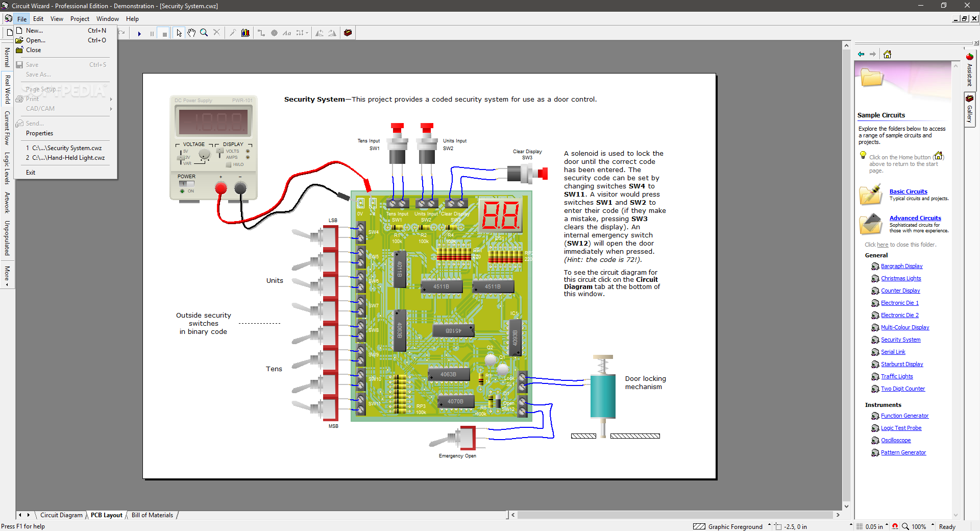Switch to the Circuit Diagram tab
The image size is (980, 531).
click(61, 515)
